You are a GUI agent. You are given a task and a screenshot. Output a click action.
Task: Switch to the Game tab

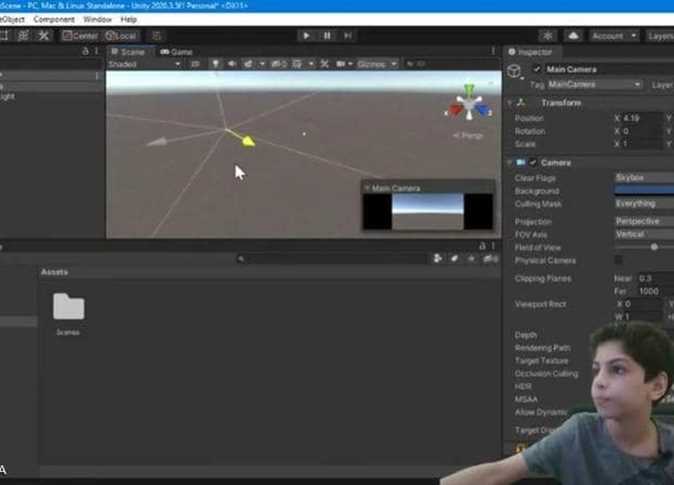point(177,52)
